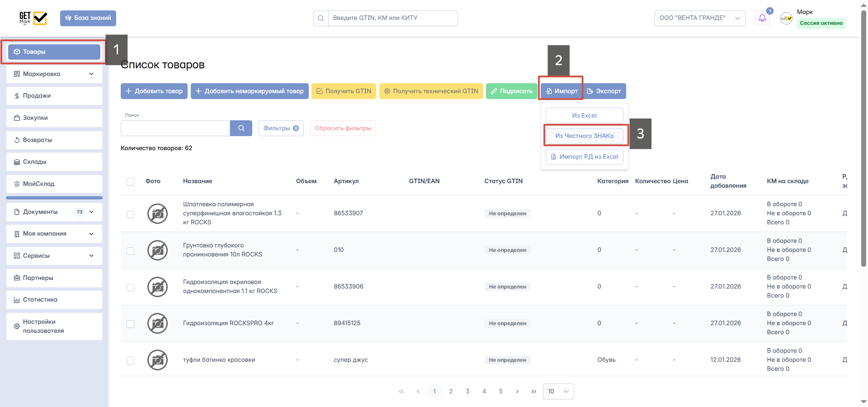The image size is (868, 407).
Task: Go to next page arrow in pagination
Action: coord(517,392)
